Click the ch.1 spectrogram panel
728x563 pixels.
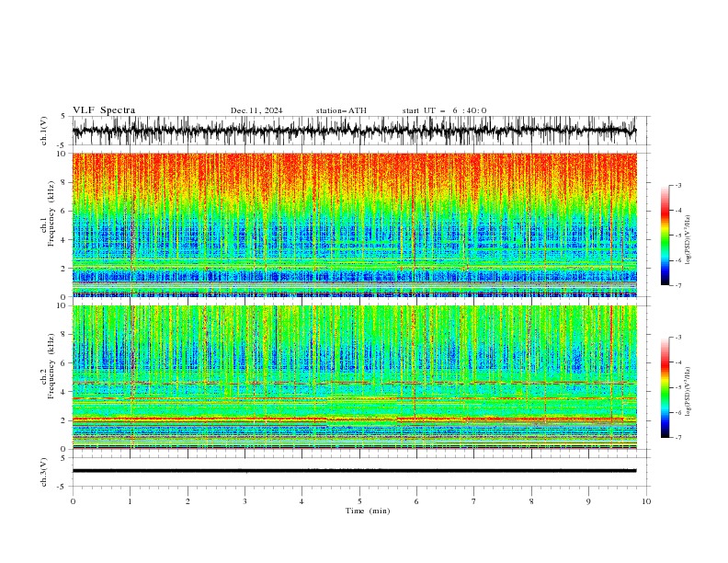[x=355, y=224]
